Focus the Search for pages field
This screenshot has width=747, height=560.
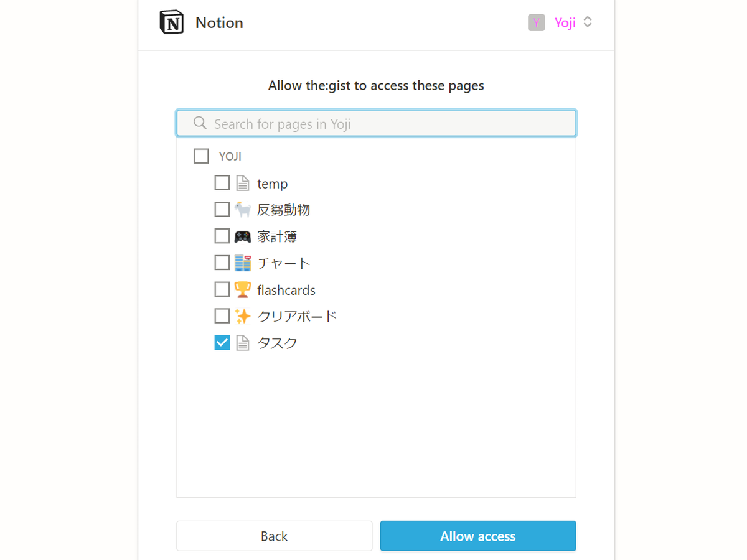tap(376, 123)
